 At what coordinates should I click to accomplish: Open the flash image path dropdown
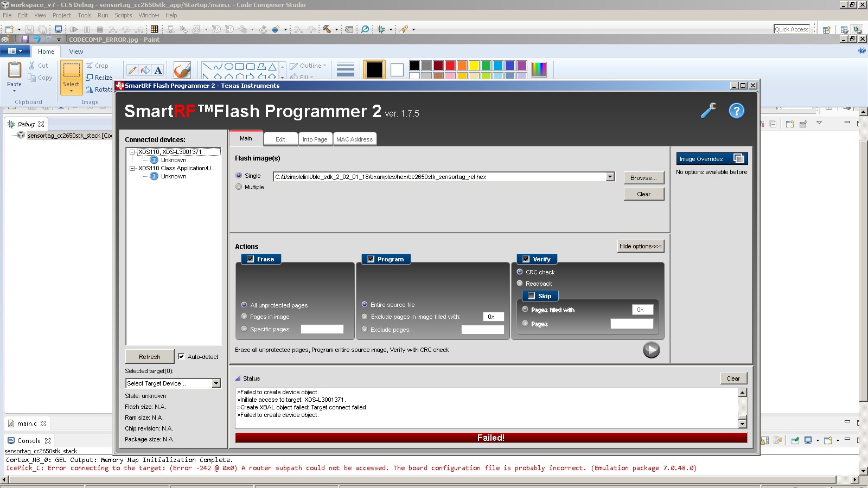coord(610,177)
